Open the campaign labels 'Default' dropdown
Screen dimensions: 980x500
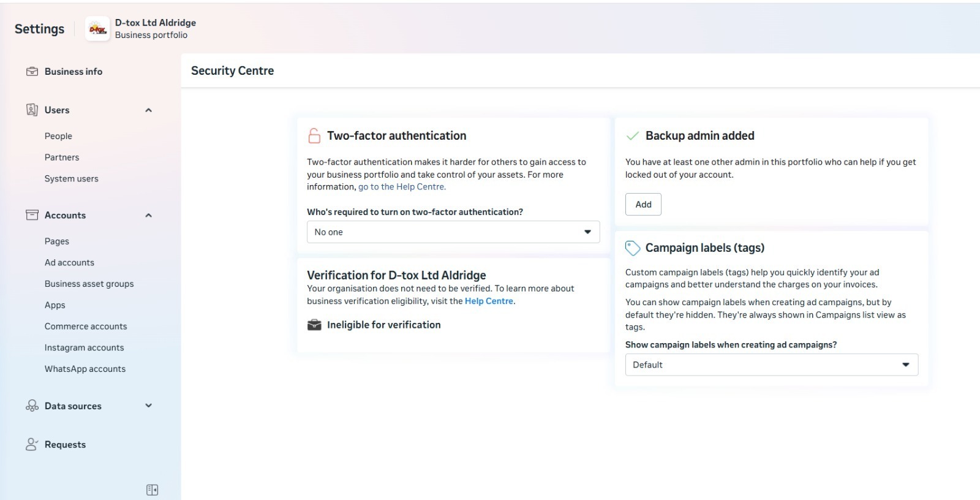[771, 365]
